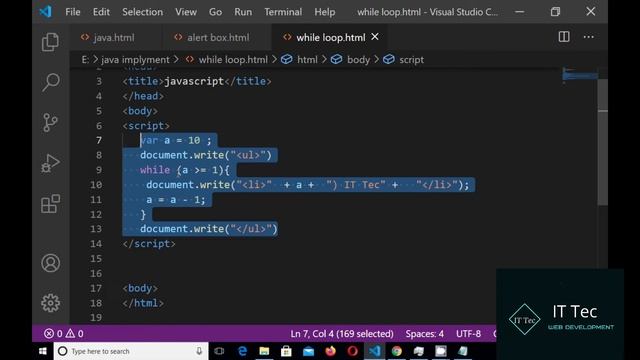Open the Windows Start menu
This screenshot has height=360, width=640.
tap(42, 351)
